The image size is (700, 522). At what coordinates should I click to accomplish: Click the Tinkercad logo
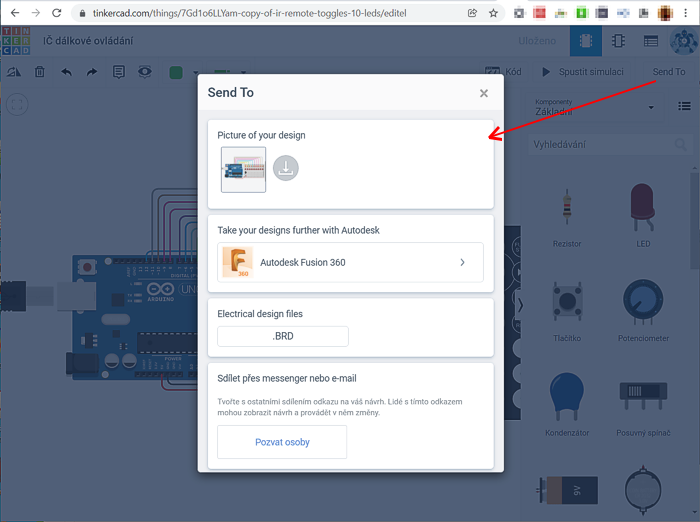[x=16, y=41]
